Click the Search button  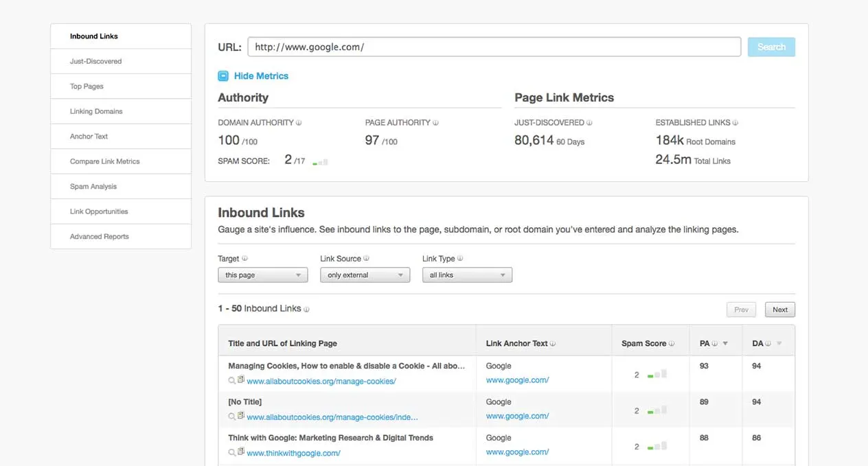771,47
